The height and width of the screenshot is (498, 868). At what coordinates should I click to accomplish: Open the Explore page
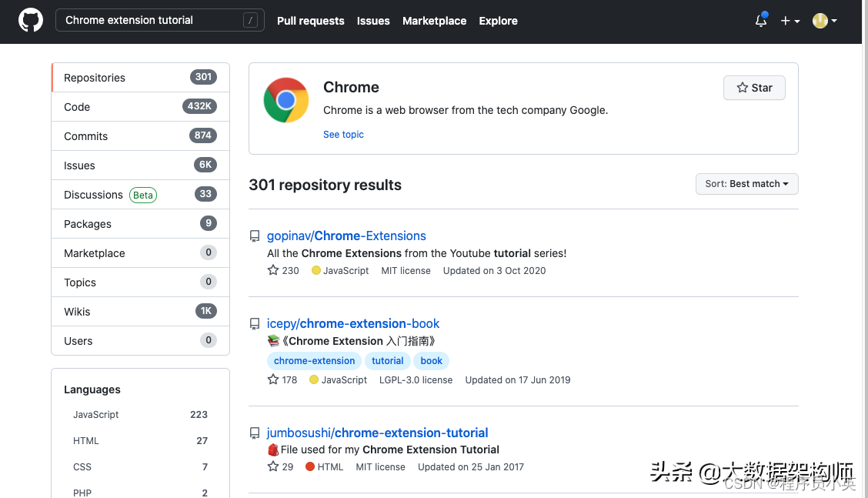[498, 21]
